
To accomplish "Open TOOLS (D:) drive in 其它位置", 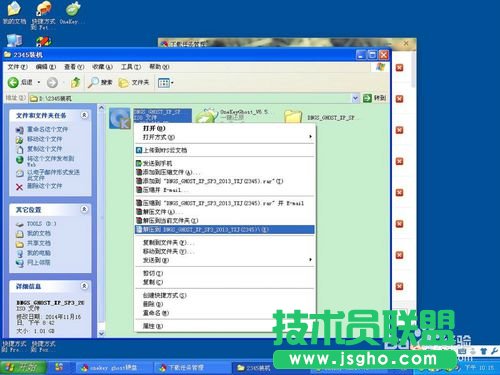I will [36, 224].
